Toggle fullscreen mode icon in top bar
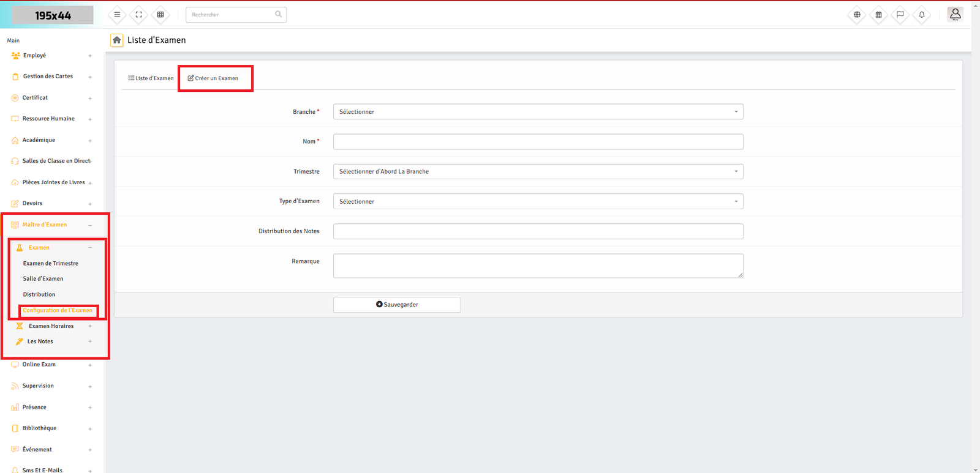980x473 pixels. tap(139, 15)
